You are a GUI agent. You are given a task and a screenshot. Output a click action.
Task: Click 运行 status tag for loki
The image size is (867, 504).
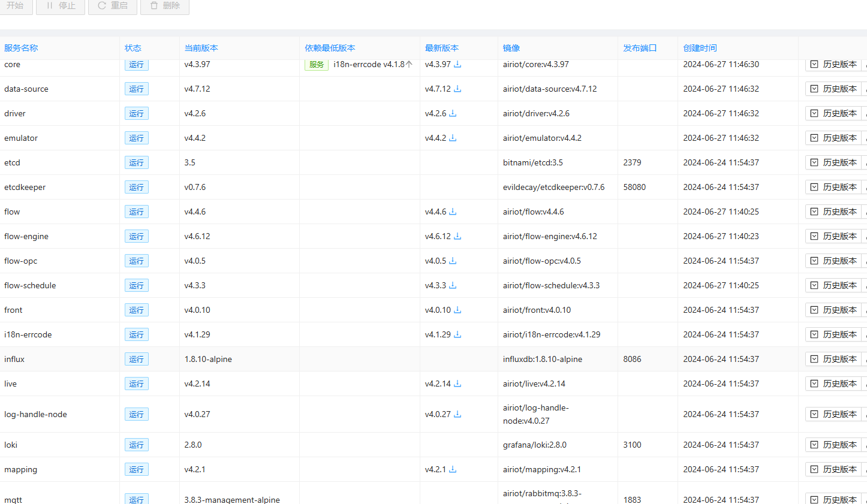click(x=137, y=445)
